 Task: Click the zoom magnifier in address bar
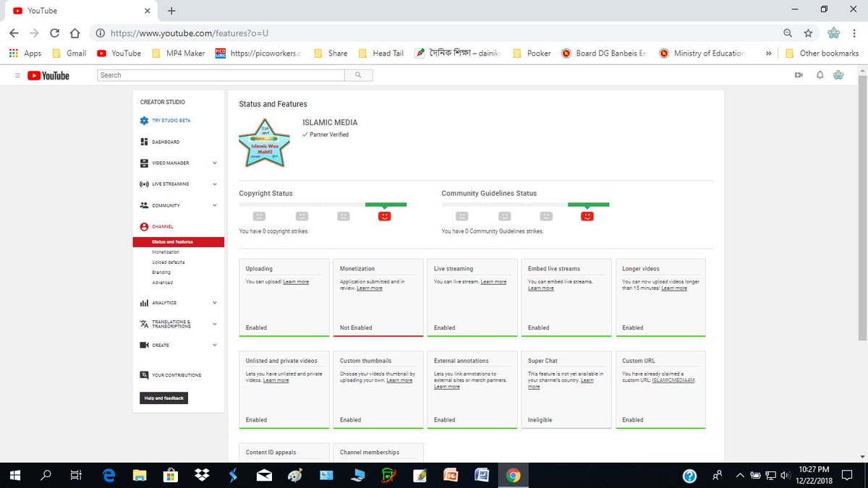tap(788, 33)
